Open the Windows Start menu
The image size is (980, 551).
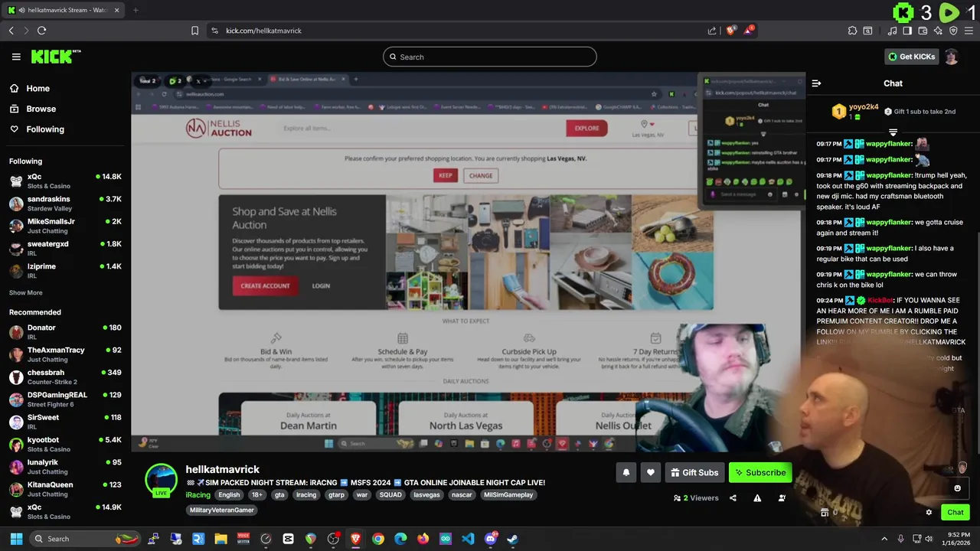pos(16,539)
